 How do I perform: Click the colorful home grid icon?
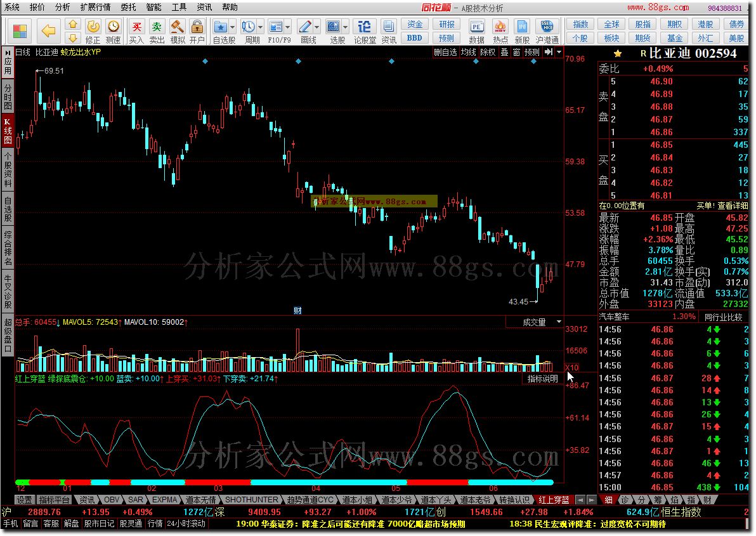[x=20, y=32]
